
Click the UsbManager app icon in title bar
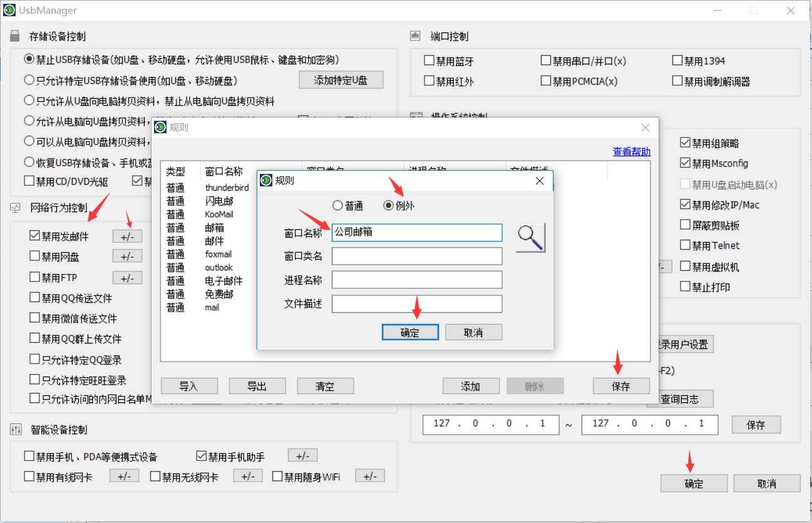click(9, 10)
